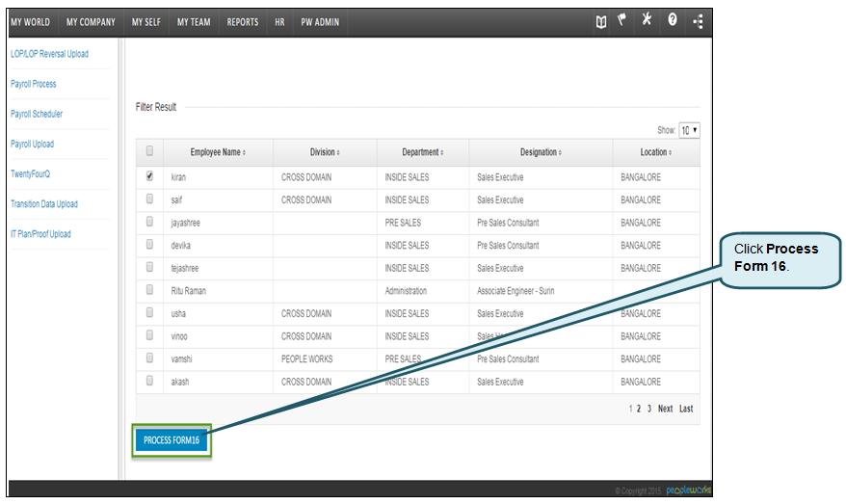This screenshot has width=846, height=504.
Task: Tick the select-all header checkbox
Action: (149, 151)
